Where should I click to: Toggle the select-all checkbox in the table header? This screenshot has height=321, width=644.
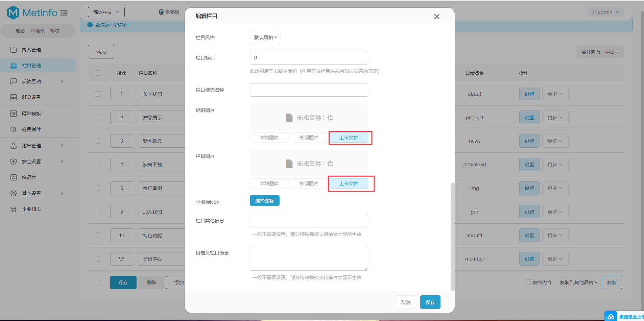click(x=98, y=73)
